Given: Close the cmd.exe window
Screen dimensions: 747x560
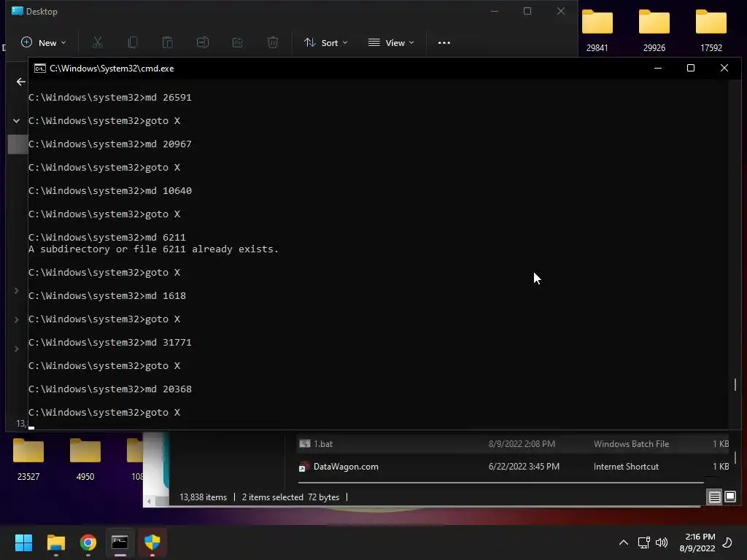Looking at the screenshot, I should (724, 68).
